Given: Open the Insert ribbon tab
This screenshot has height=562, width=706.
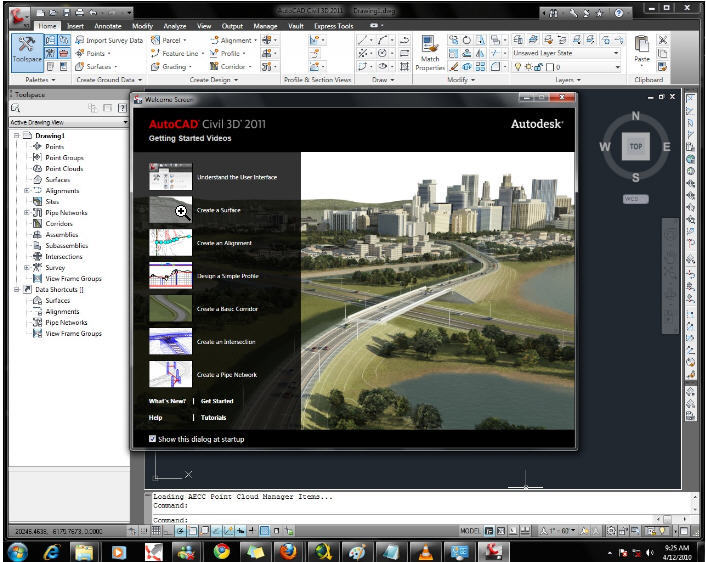Looking at the screenshot, I should (x=75, y=26).
